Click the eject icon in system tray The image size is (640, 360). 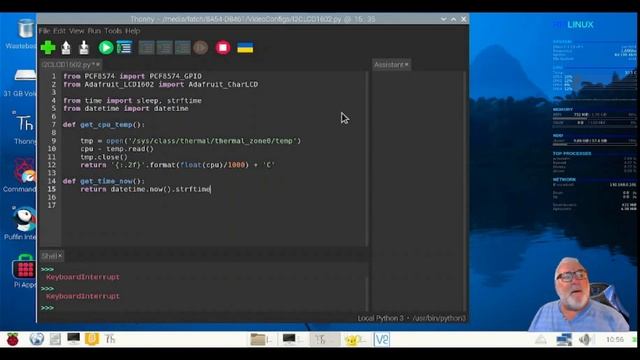click(541, 339)
